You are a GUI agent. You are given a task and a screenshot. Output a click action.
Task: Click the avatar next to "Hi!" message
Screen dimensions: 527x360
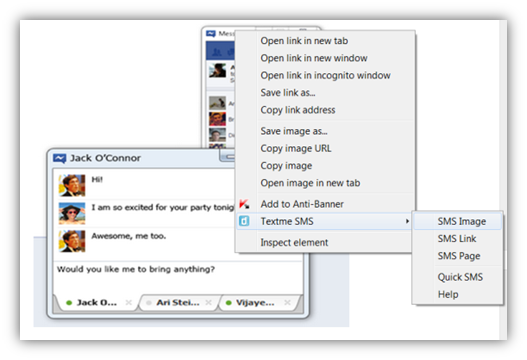pyautogui.click(x=72, y=185)
